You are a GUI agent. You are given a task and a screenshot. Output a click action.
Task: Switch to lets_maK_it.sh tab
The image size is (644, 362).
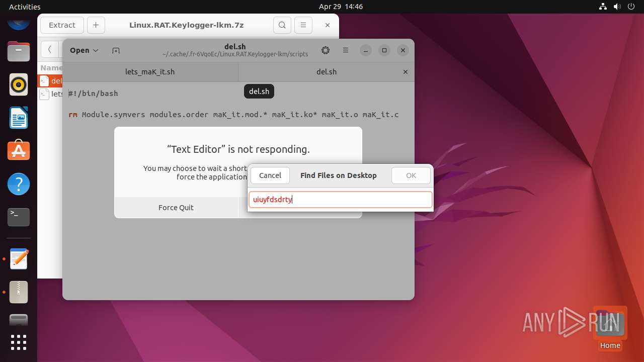[150, 72]
